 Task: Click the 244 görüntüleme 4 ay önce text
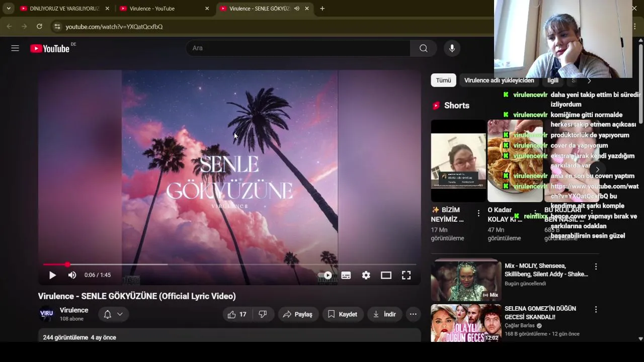tap(79, 337)
